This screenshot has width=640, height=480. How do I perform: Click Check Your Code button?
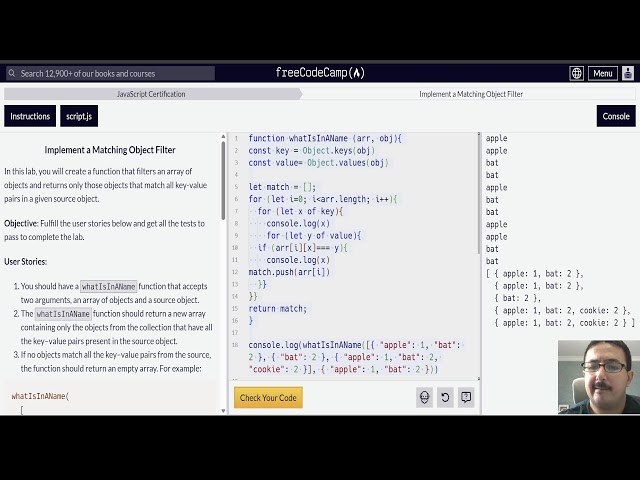pos(268,398)
